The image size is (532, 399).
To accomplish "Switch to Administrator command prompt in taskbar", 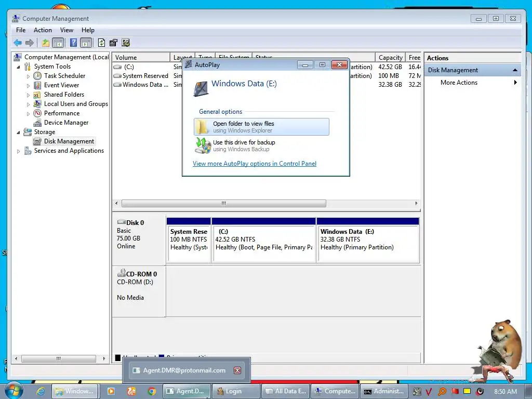I will point(384,391).
